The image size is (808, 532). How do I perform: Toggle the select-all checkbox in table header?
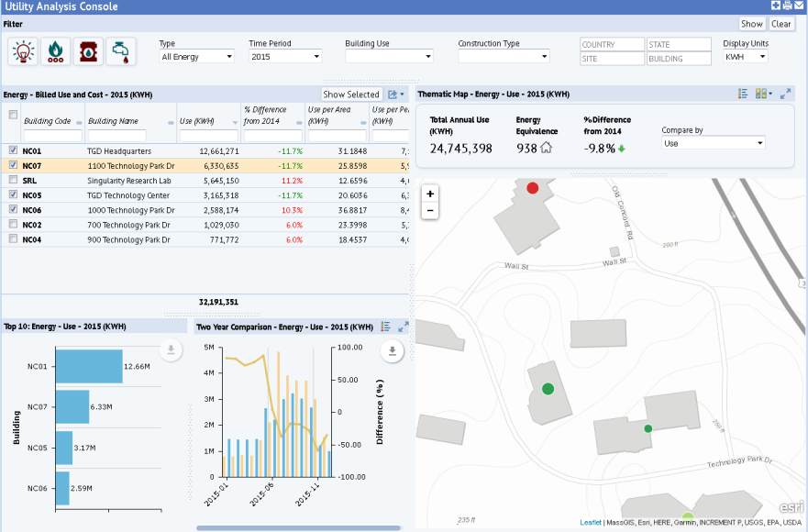pos(13,115)
